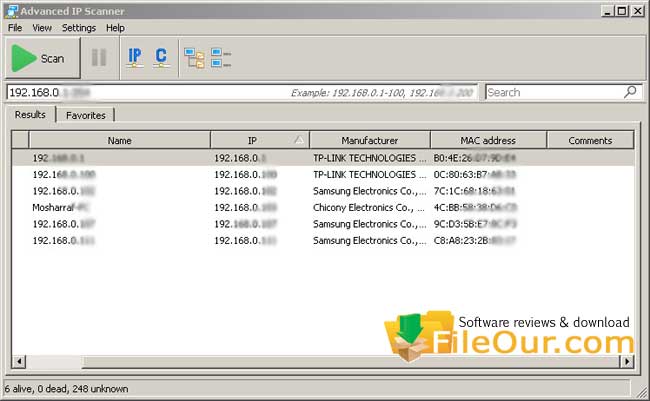This screenshot has width=650, height=401.
Task: Click the magnifier icon in Search box
Action: pos(630,92)
